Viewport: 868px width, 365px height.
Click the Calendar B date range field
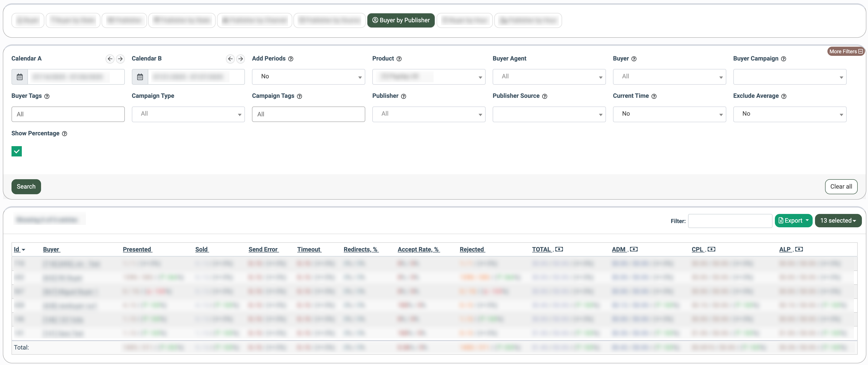tap(196, 77)
